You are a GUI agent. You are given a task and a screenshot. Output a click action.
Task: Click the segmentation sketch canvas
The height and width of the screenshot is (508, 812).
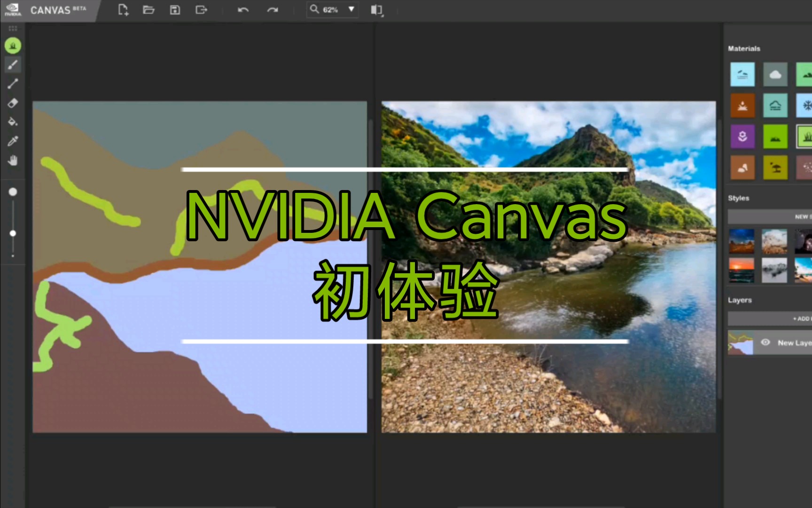200,267
